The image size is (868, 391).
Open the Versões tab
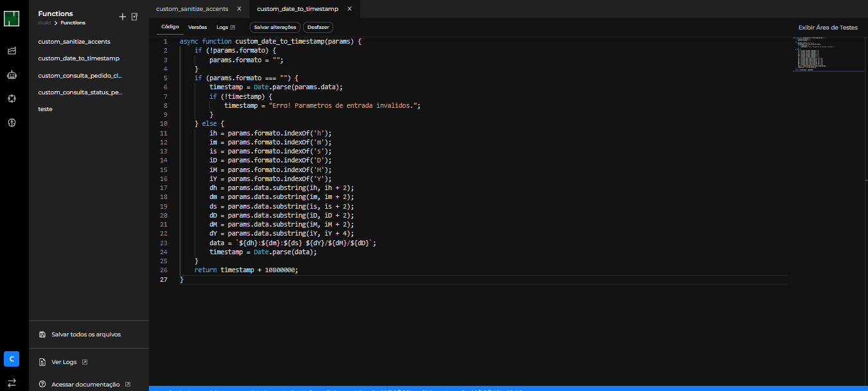[x=197, y=28]
